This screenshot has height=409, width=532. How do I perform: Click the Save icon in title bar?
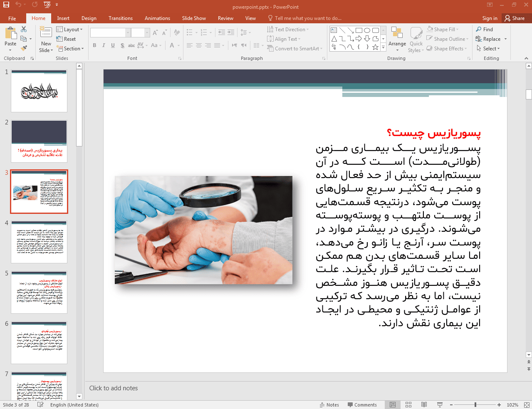(x=6, y=5)
